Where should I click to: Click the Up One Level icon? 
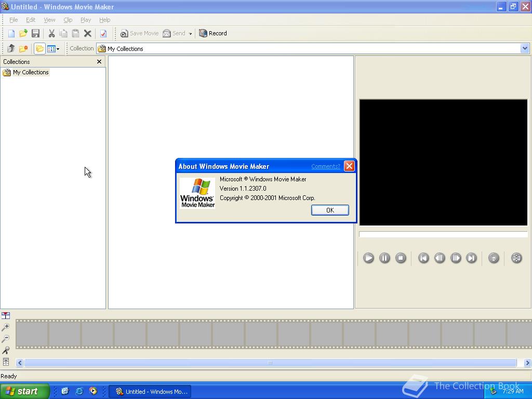click(x=11, y=48)
